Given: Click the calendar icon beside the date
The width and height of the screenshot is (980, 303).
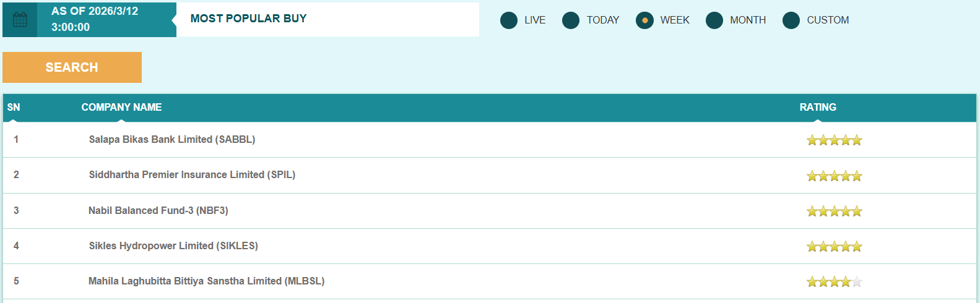Looking at the screenshot, I should click(20, 20).
